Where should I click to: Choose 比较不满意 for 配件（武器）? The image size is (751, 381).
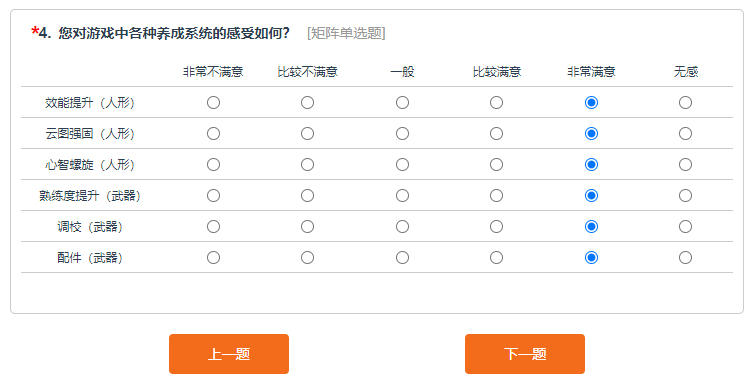[x=307, y=257]
